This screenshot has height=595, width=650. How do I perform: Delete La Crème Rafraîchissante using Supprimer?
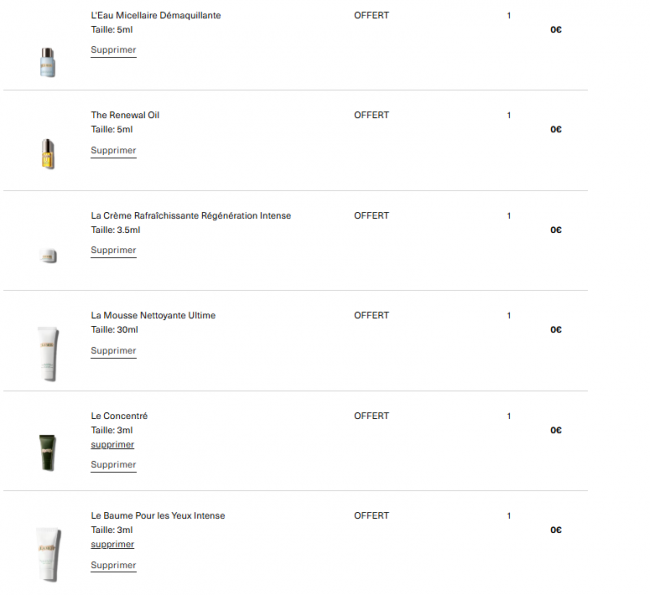pos(113,250)
